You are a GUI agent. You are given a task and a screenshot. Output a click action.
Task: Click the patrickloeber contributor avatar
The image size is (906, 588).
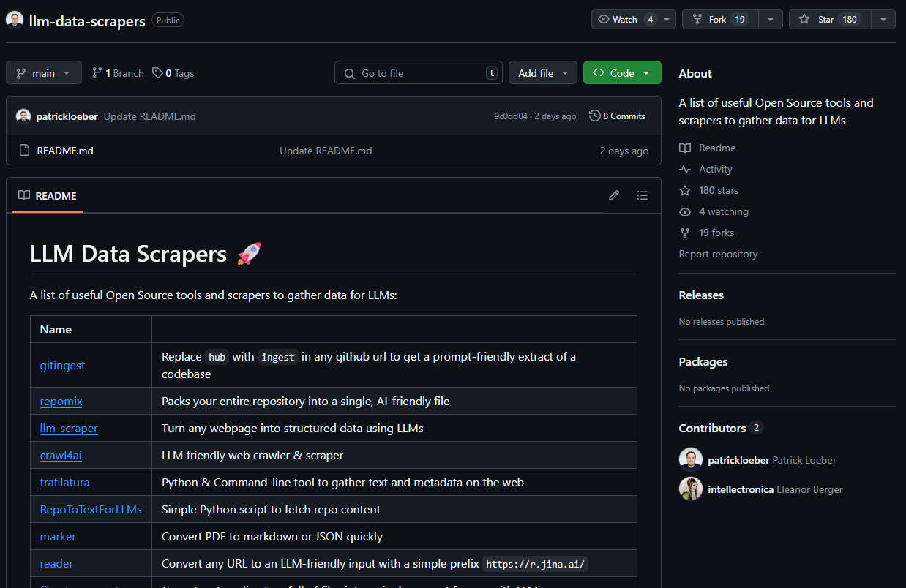coord(691,459)
